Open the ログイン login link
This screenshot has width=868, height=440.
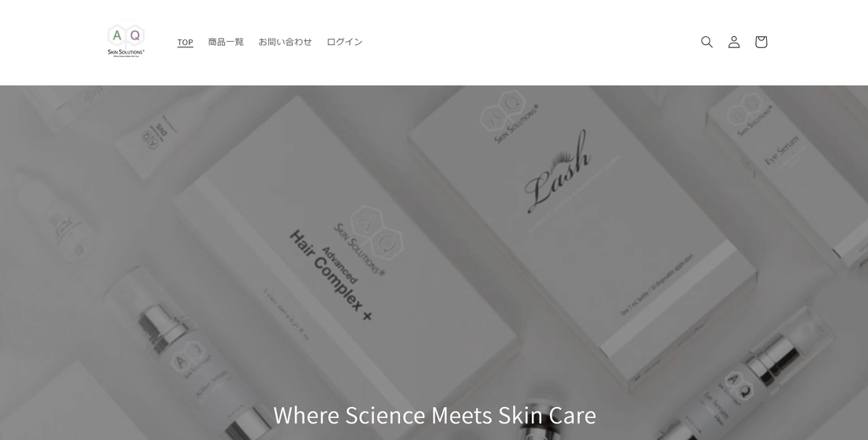(x=344, y=42)
